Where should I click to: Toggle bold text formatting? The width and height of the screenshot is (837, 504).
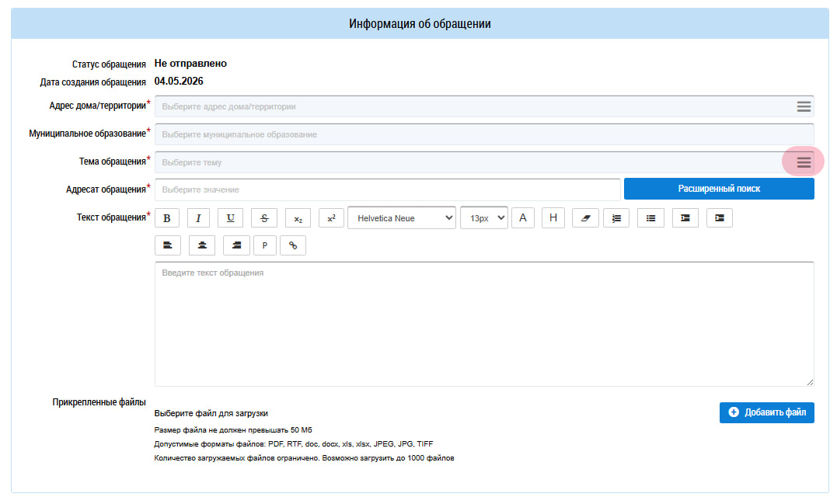167,217
